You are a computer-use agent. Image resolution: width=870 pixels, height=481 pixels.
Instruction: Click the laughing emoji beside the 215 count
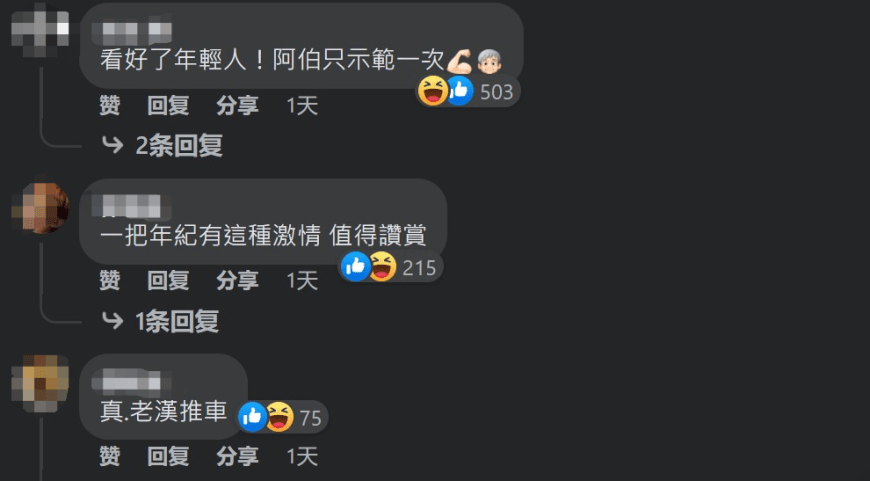click(382, 267)
